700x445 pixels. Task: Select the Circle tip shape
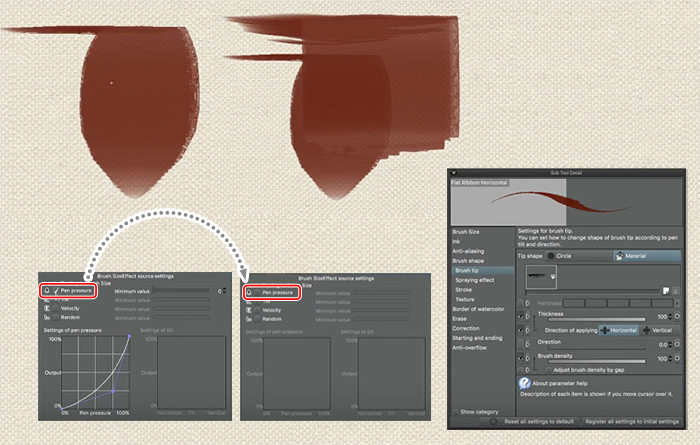pos(564,256)
